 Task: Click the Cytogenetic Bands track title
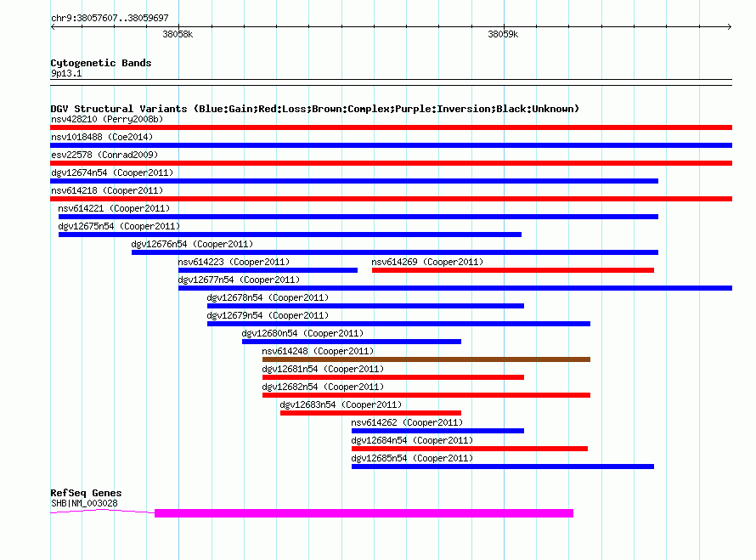(101, 63)
